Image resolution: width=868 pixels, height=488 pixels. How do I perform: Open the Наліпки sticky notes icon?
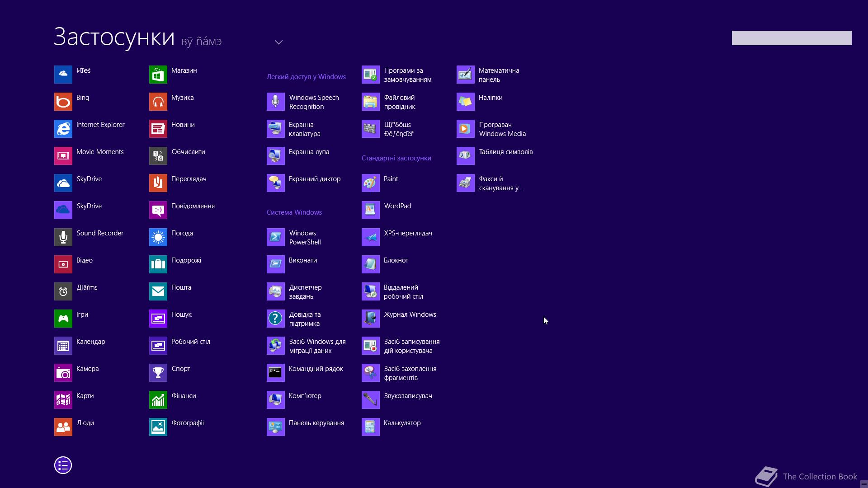(x=466, y=102)
